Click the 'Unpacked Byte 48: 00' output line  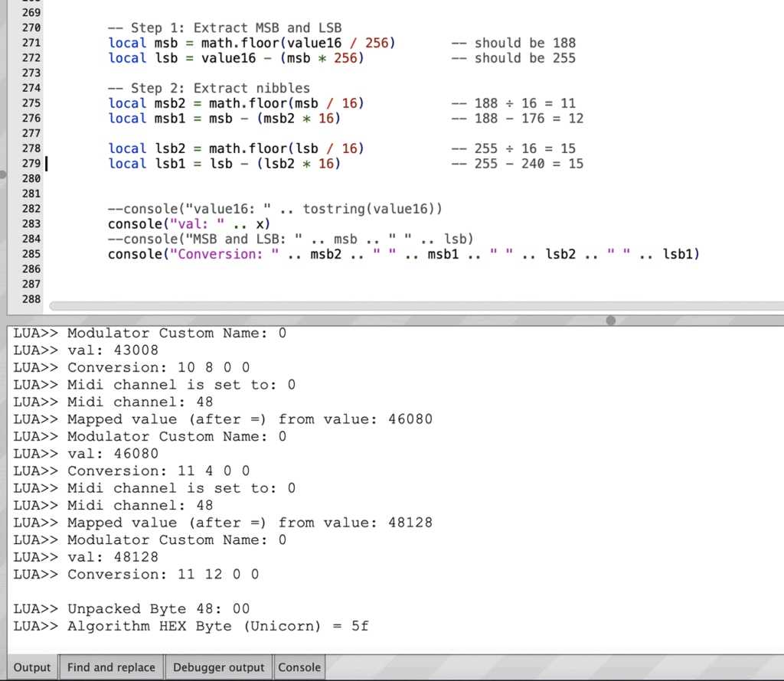click(158, 609)
